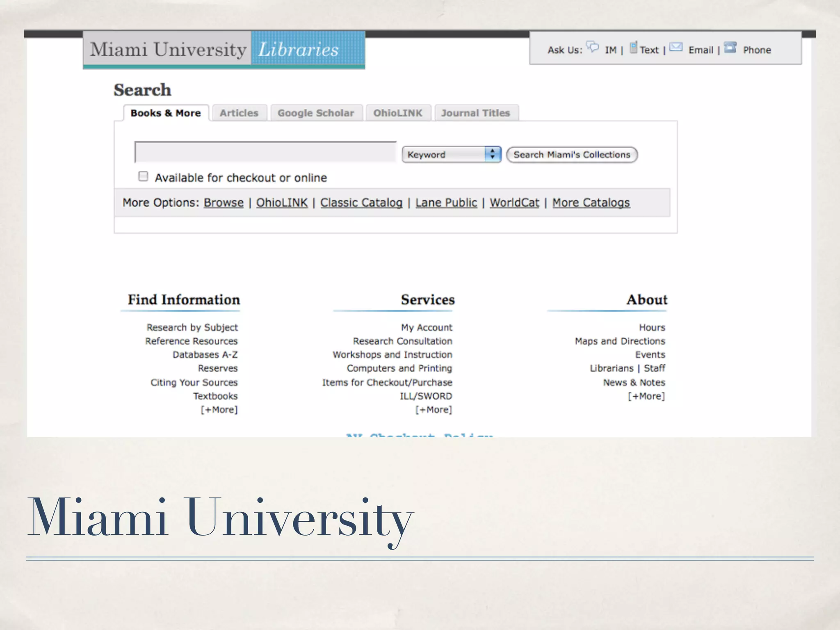This screenshot has height=630, width=840.
Task: Open the OhioLINK search tab
Action: coord(398,113)
